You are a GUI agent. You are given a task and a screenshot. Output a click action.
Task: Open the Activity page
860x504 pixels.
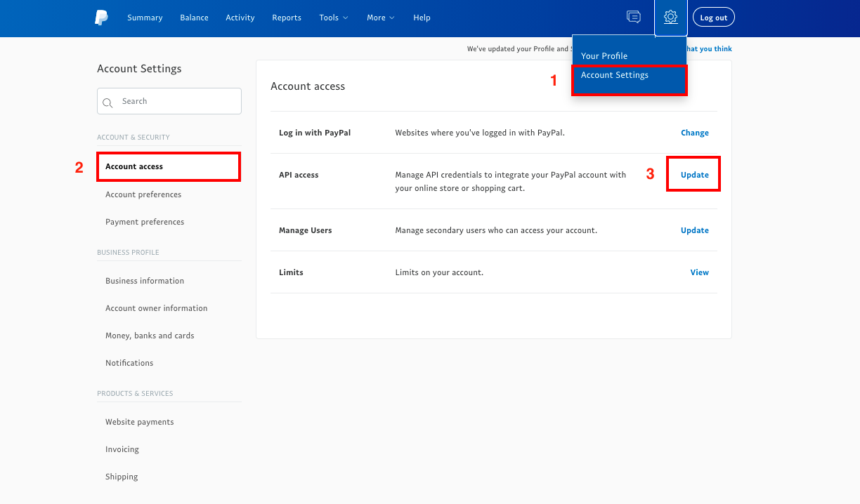tap(240, 18)
